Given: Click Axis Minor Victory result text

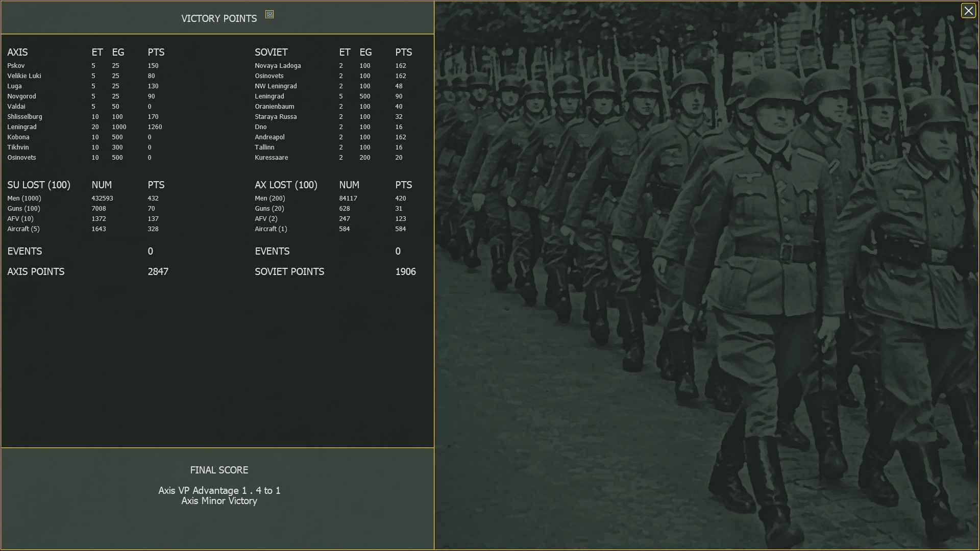Looking at the screenshot, I should coord(219,501).
